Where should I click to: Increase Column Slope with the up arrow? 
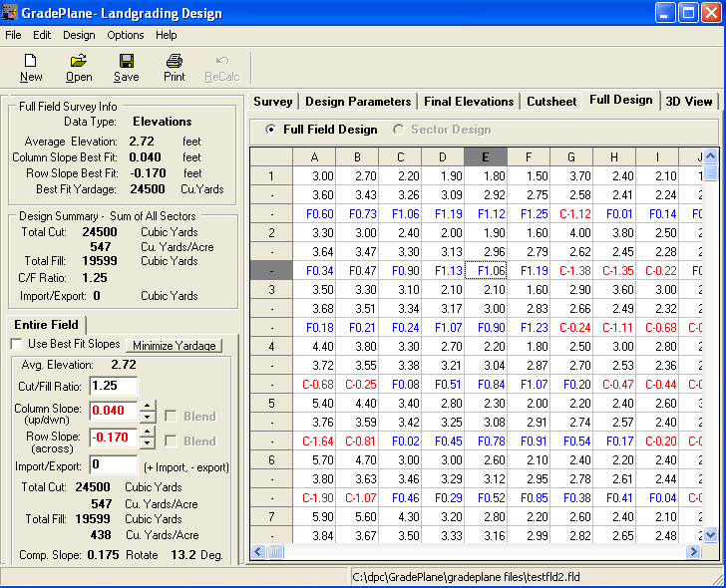pyautogui.click(x=148, y=405)
